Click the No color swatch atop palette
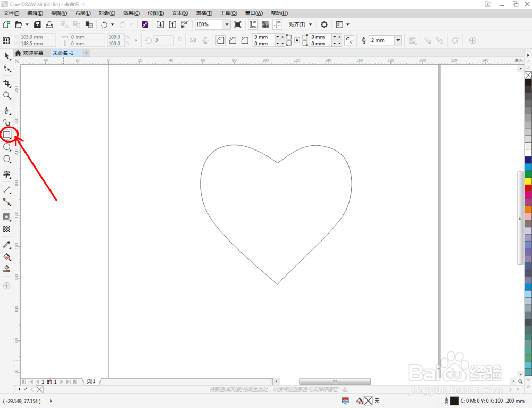The height and width of the screenshot is (408, 532). (528, 75)
